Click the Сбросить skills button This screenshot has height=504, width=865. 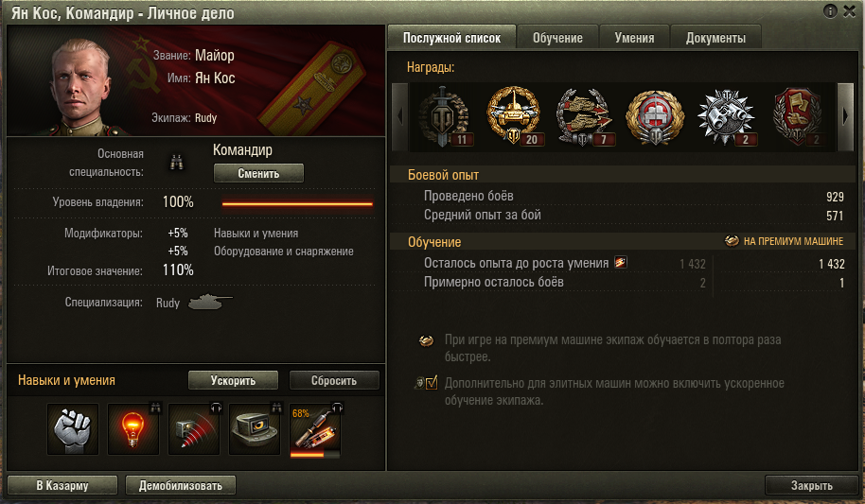pyautogui.click(x=334, y=380)
